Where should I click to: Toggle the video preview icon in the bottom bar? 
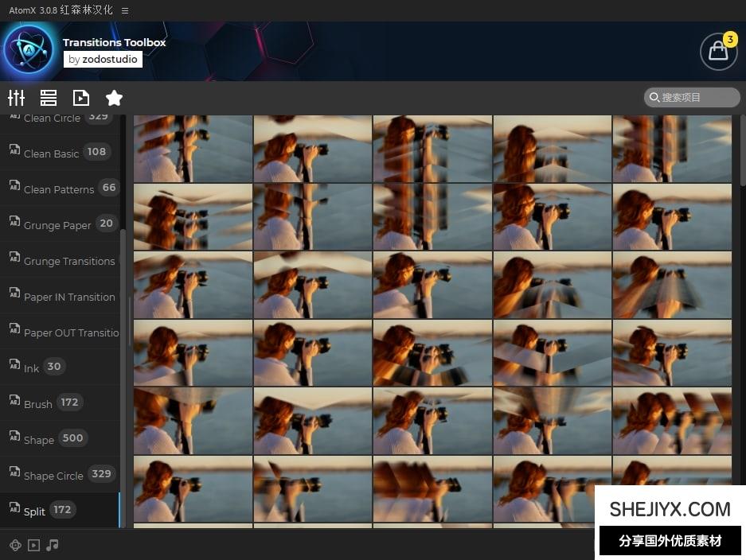click(33, 545)
